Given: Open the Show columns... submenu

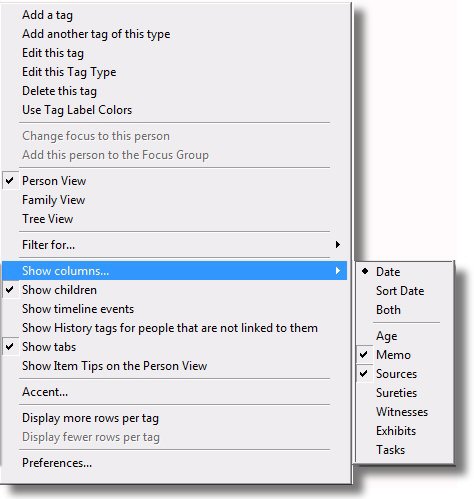Looking at the screenshot, I should (x=175, y=271).
